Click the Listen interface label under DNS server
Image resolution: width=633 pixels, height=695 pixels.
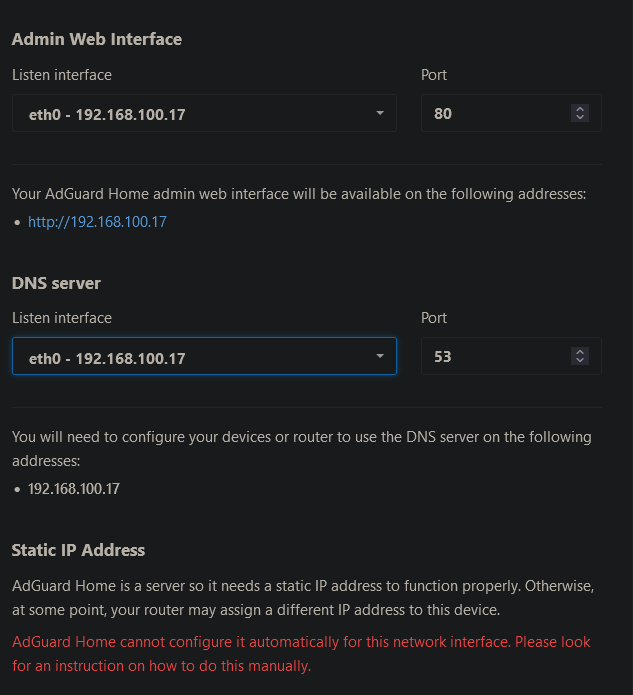(x=62, y=318)
